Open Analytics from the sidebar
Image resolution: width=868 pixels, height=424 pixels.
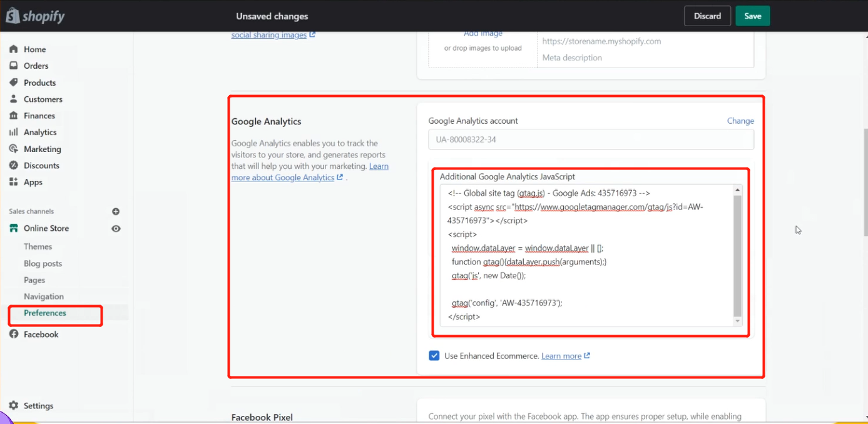(40, 132)
